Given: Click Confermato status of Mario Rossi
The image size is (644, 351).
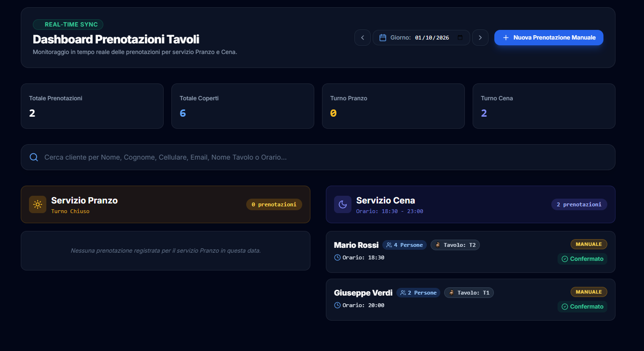Looking at the screenshot, I should (x=582, y=259).
